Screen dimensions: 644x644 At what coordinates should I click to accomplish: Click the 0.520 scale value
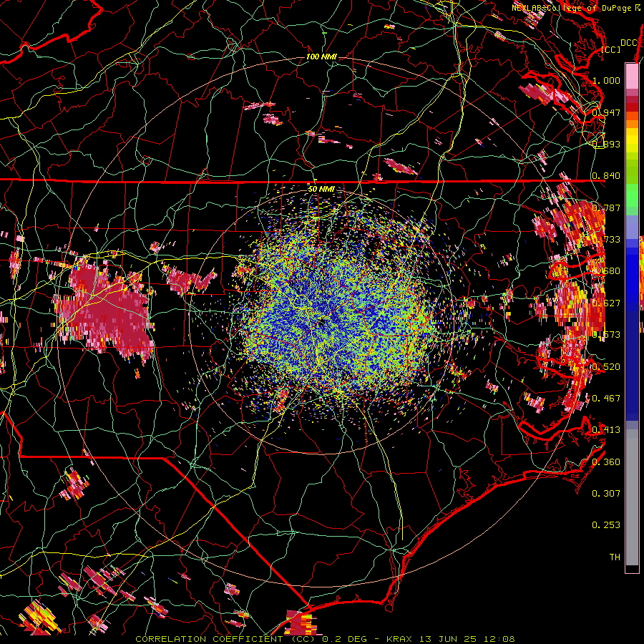pos(606,367)
